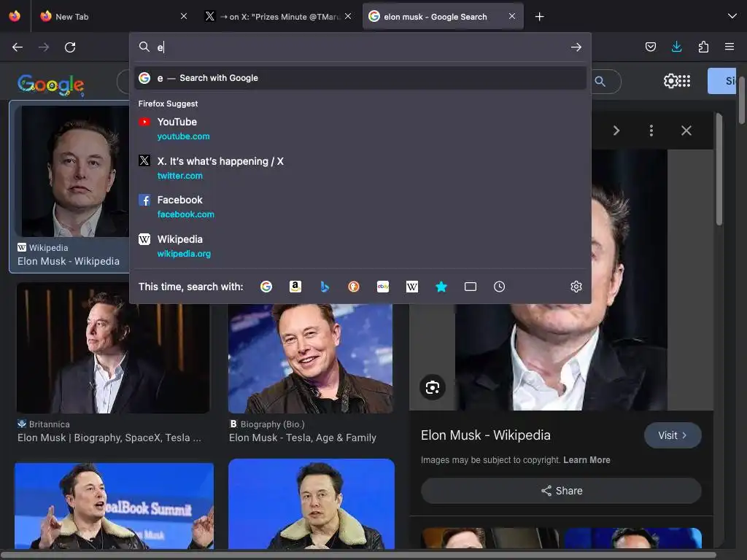Screen dimensions: 747x560
Task: Select the elon musk Google Search tab
Action: [x=443, y=17]
